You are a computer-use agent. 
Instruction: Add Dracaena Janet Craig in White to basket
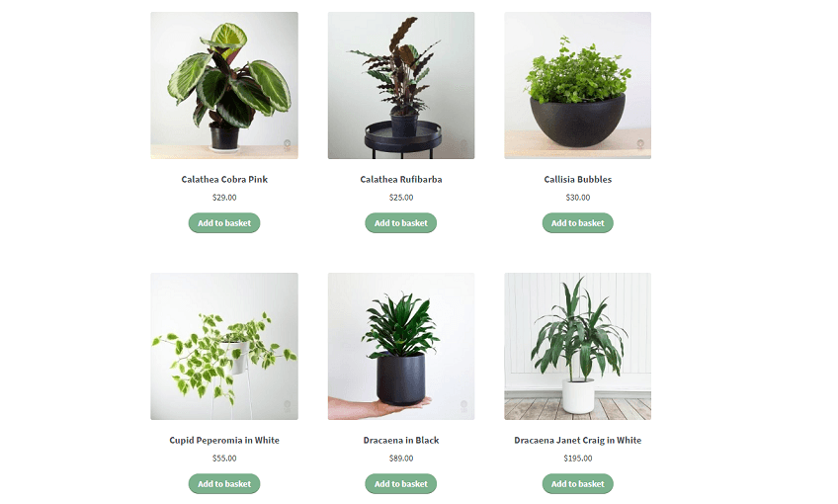pyautogui.click(x=578, y=483)
